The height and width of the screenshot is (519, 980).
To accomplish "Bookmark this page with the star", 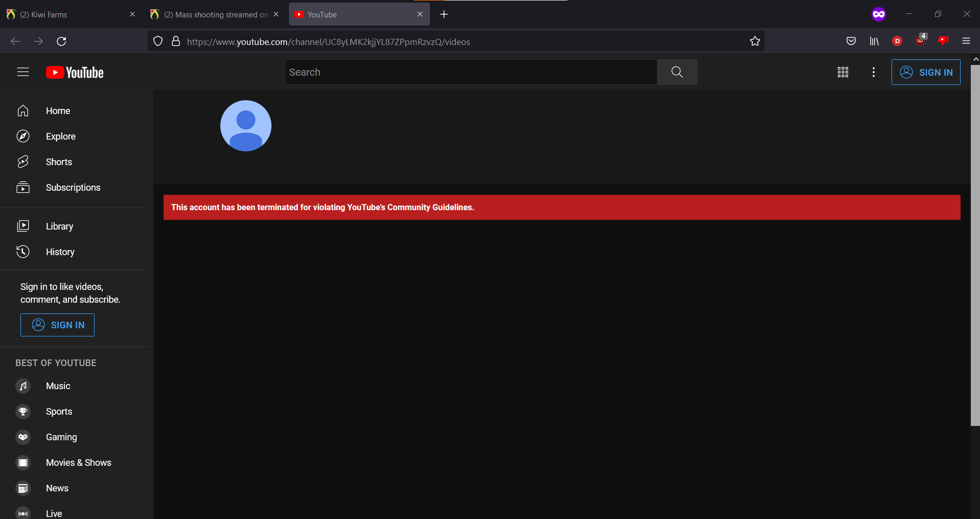I will coord(755,41).
